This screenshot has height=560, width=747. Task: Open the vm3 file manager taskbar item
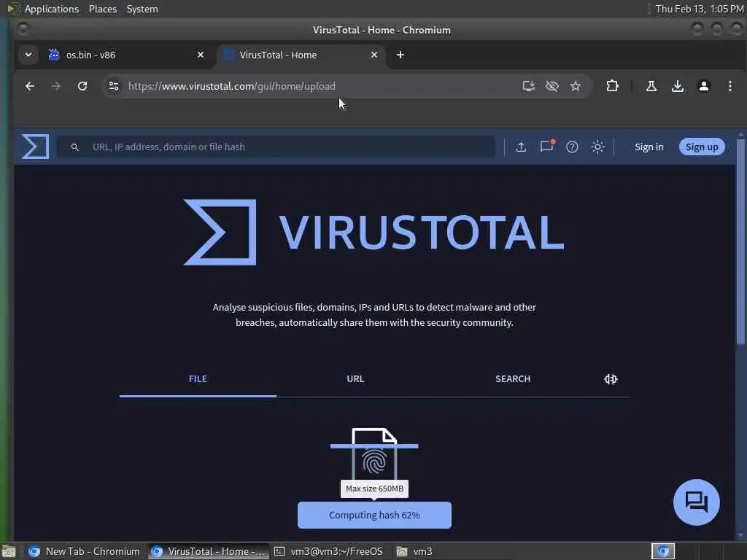[414, 551]
